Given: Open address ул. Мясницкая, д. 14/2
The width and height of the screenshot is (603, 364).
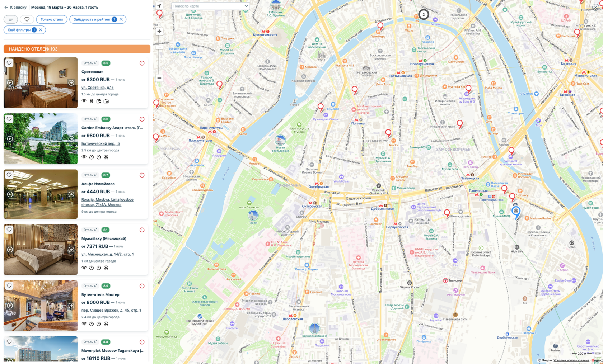Looking at the screenshot, I should pyautogui.click(x=107, y=254).
